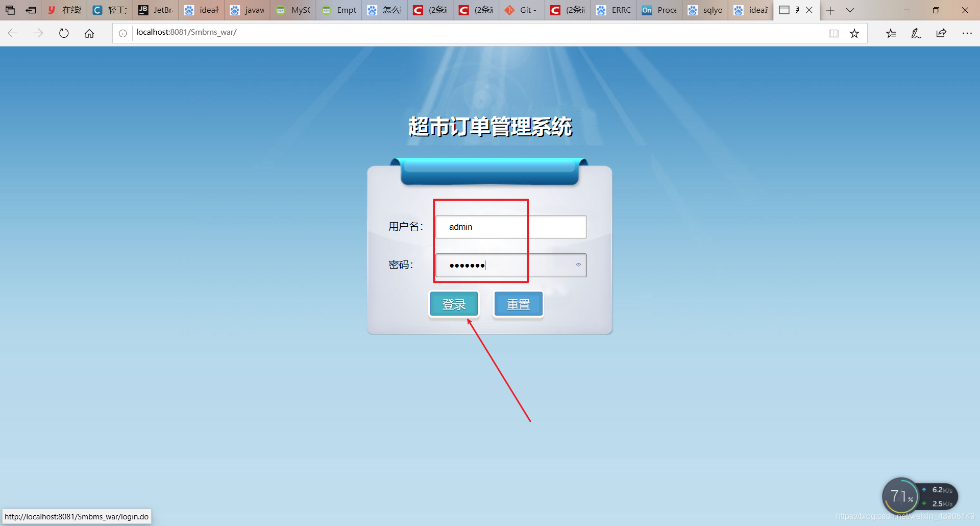Click the Back navigation arrow
The height and width of the screenshot is (526, 980).
pos(12,33)
